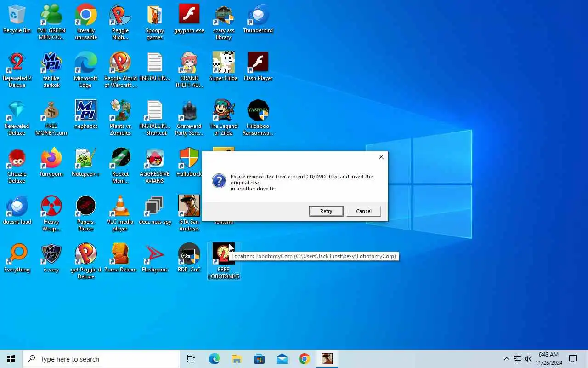Select the HalloDock shield shortcut

189,162
